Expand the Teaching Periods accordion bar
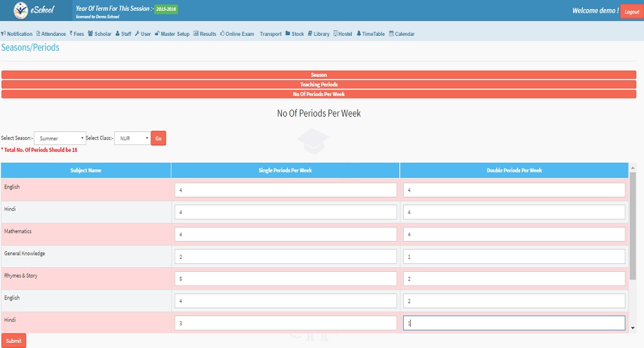The width and height of the screenshot is (644, 348). pyautogui.click(x=318, y=85)
